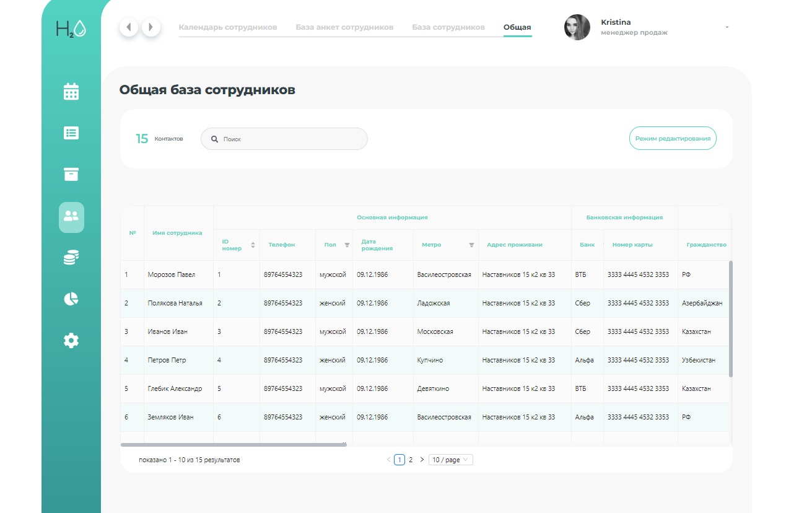This screenshot has width=812, height=513.
Task: Click the list view sidebar icon
Action: pyautogui.click(x=71, y=133)
